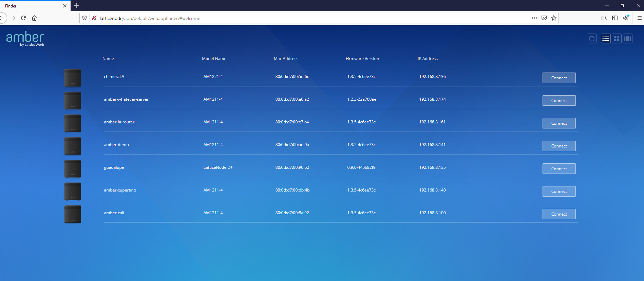Screen dimensions: 644x281
Task: Click model name LatticeNode D+
Action: click(x=218, y=167)
